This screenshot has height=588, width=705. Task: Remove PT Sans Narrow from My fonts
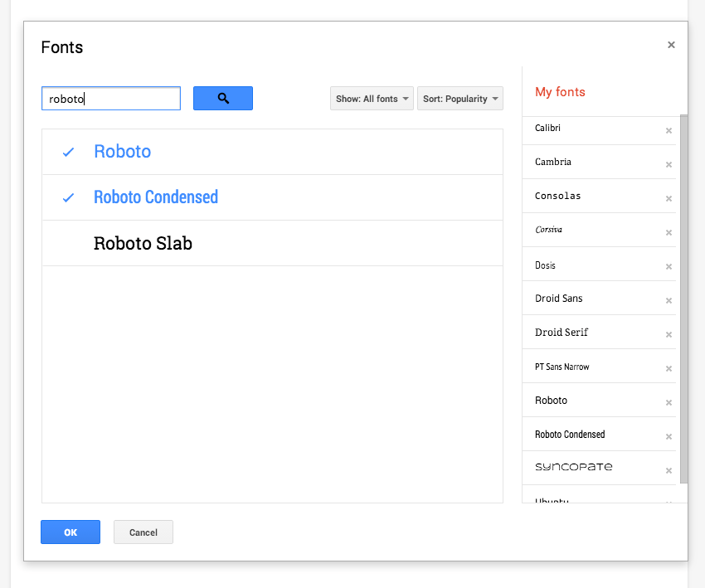tap(669, 368)
